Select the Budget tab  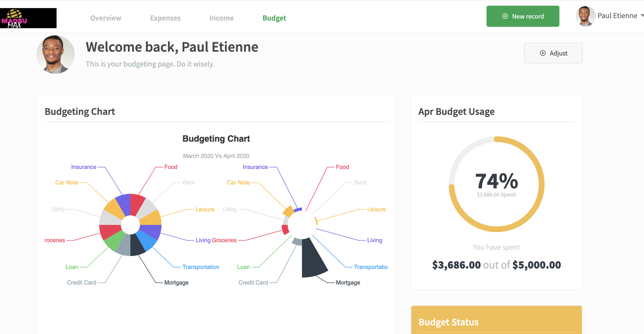[x=274, y=18]
